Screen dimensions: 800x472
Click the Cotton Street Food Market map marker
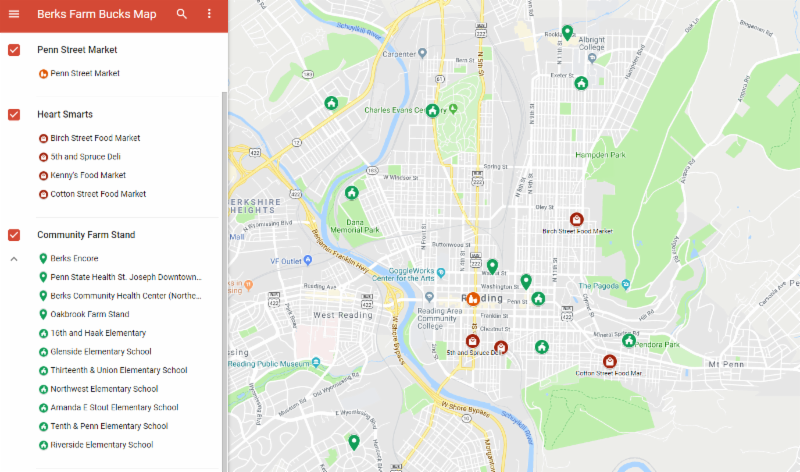coord(608,361)
